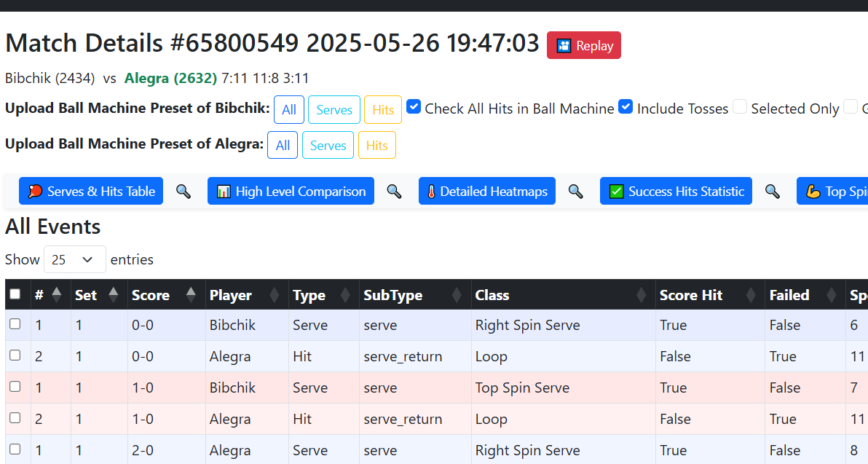Sort events by Score column arrows
This screenshot has width=868, height=464.
(x=191, y=295)
